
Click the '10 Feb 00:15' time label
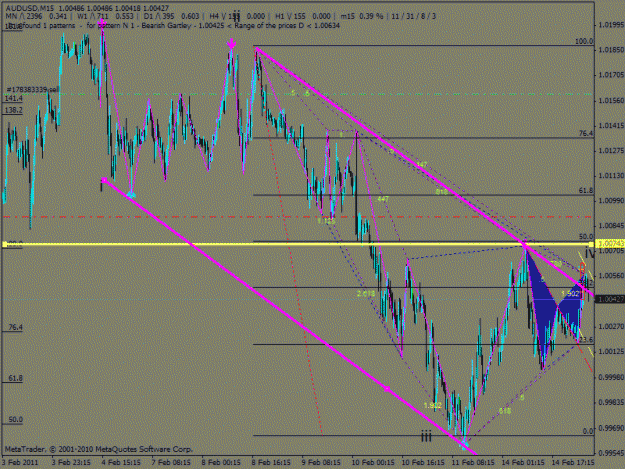[373, 463]
